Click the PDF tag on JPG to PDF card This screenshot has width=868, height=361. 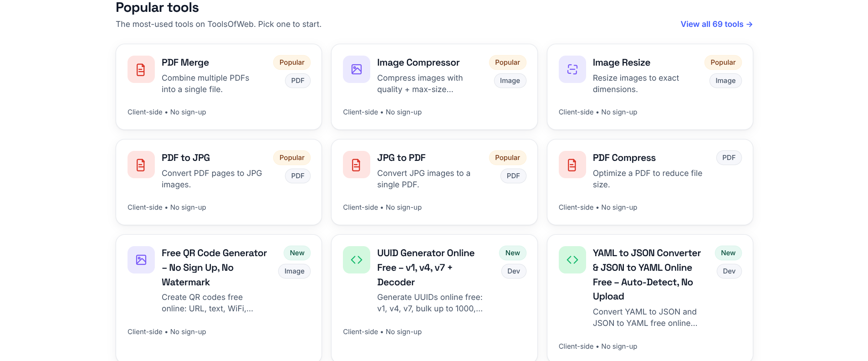(513, 176)
